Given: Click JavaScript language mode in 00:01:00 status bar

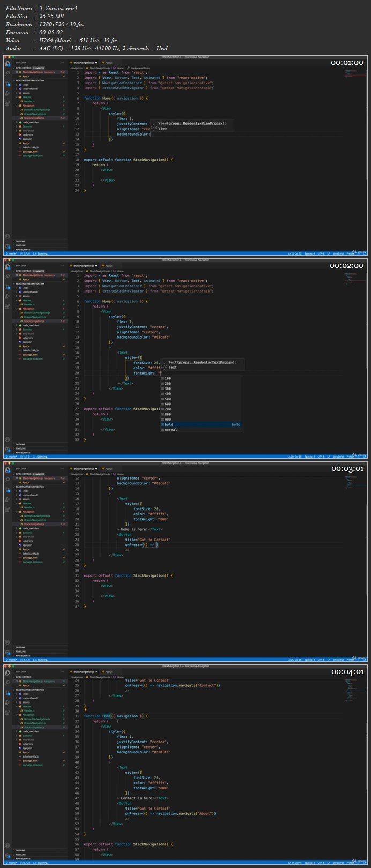Looking at the screenshot, I should pyautogui.click(x=338, y=253).
